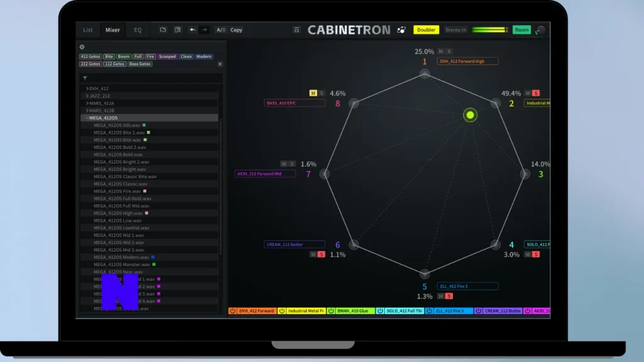The image size is (644, 362).
Task: Select the Scooped tag filter
Action: click(167, 57)
